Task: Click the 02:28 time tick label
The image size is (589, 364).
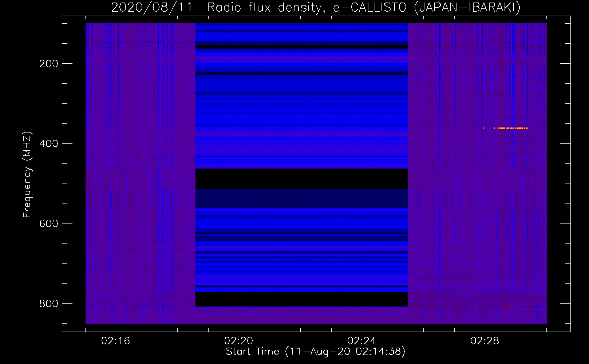Action: pos(485,341)
